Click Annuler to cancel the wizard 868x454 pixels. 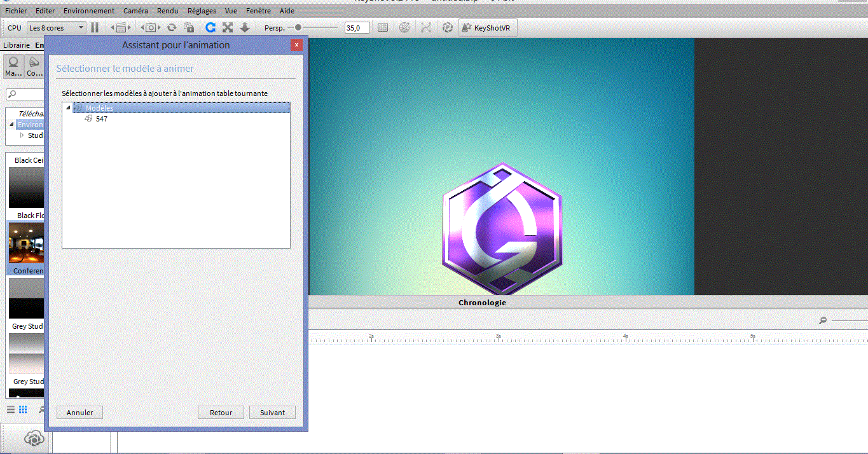(80, 413)
